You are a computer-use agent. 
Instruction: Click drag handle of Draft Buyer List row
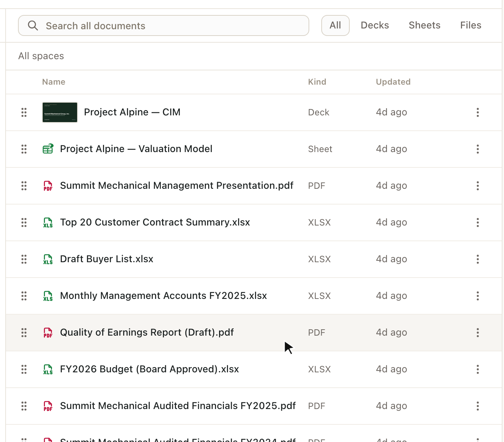pyautogui.click(x=24, y=259)
